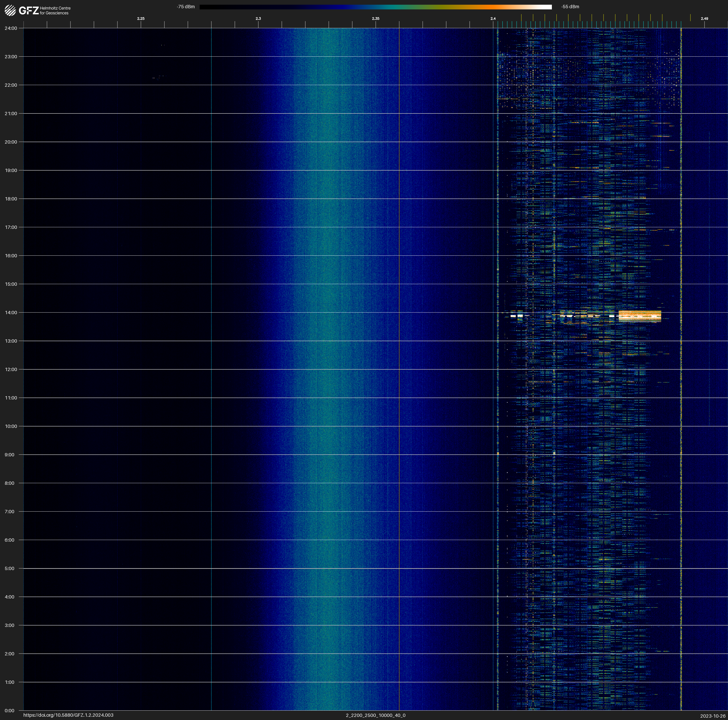Click the 18:00 time axis marker

[11, 199]
